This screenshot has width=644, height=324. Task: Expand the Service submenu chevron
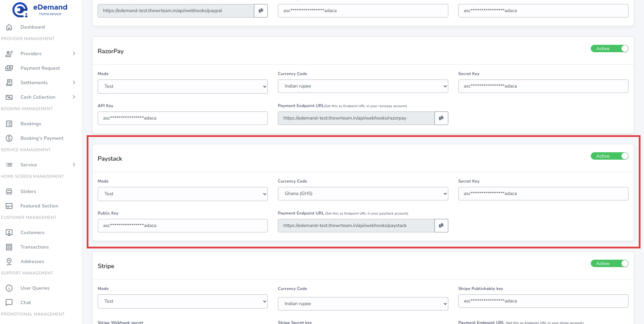tap(74, 165)
